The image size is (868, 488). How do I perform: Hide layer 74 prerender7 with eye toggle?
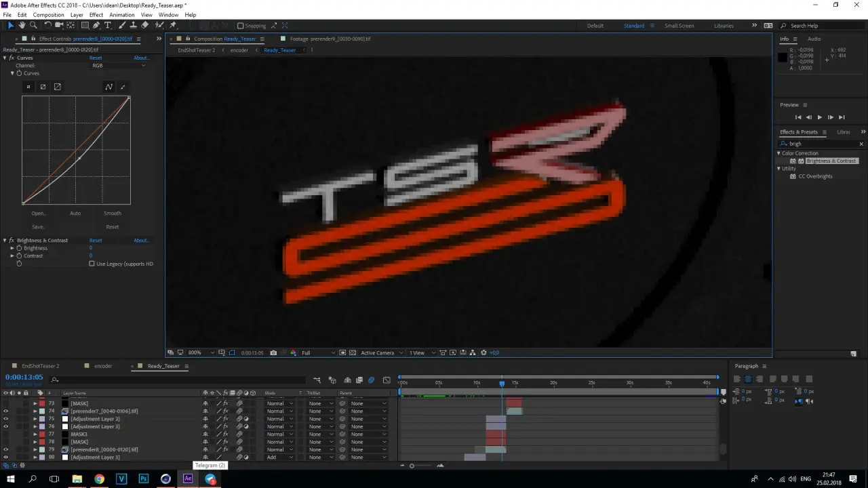pos(6,411)
